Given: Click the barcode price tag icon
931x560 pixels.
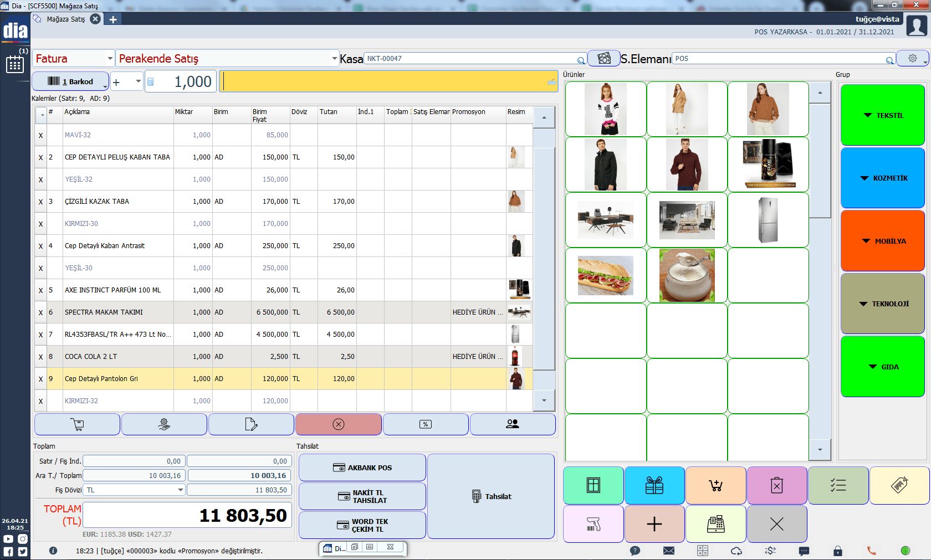Looking at the screenshot, I should click(x=899, y=486).
